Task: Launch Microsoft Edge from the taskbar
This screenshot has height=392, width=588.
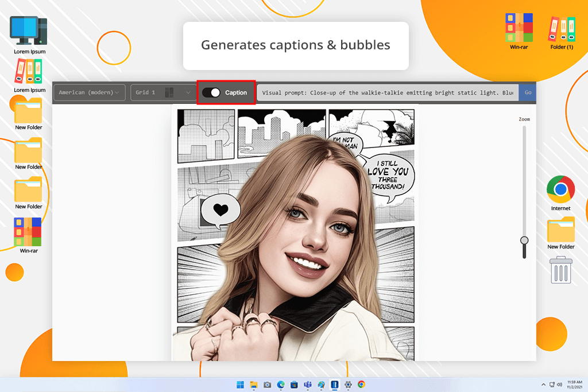Action: (x=281, y=385)
